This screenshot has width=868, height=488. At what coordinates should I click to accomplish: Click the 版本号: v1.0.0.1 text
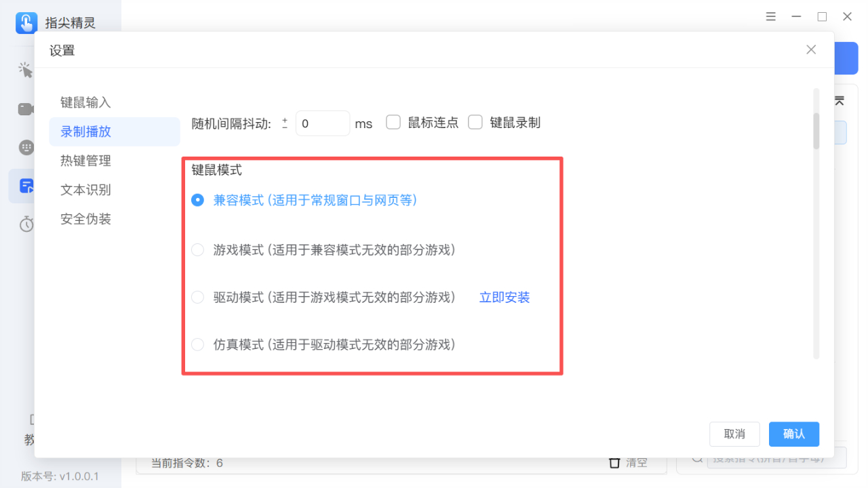click(x=60, y=476)
